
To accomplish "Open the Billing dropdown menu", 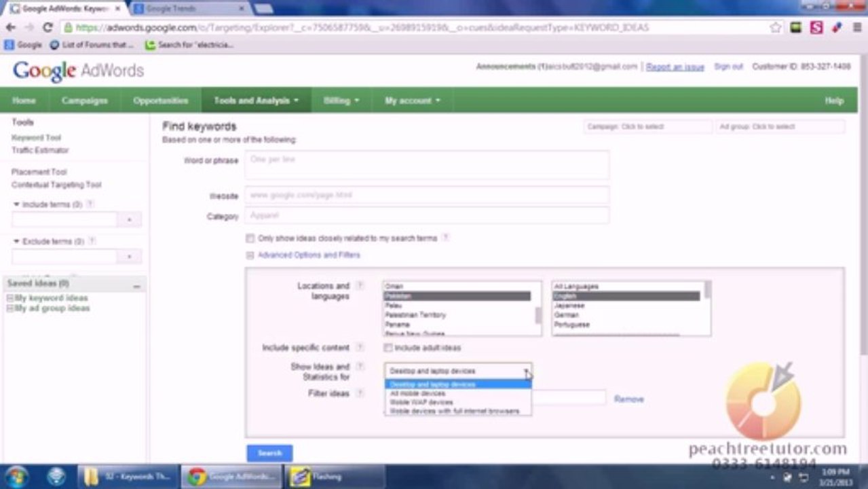I will click(341, 101).
